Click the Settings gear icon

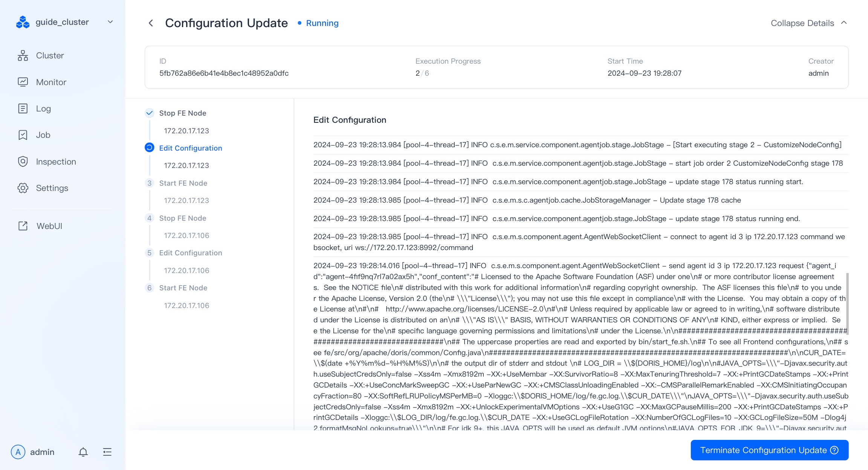tap(23, 188)
